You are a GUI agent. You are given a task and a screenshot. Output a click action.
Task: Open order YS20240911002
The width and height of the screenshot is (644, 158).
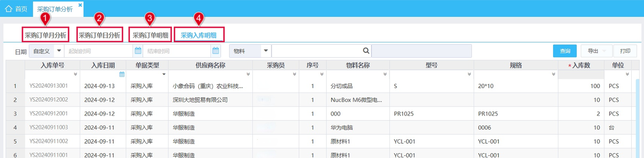coord(49,141)
